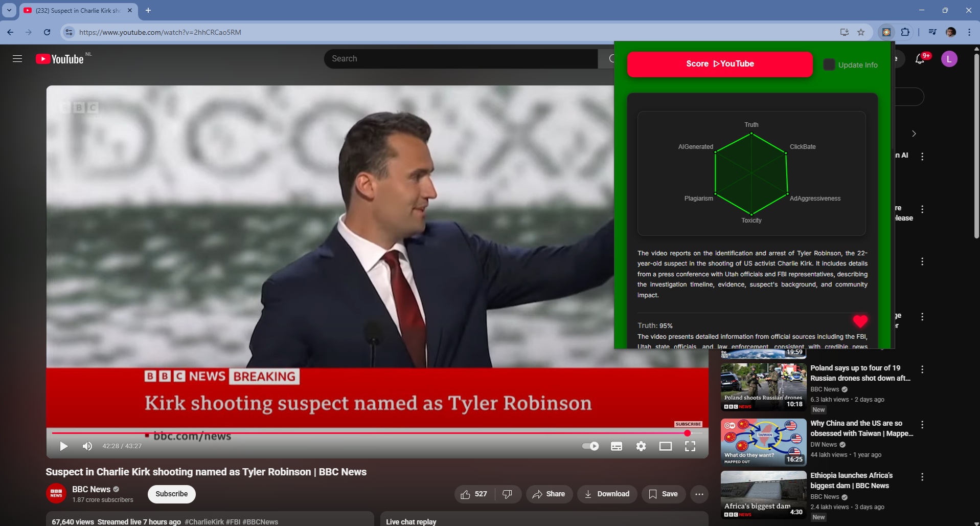Select the Suspect in Charlie Kirk tab
This screenshot has height=526, width=980.
pos(78,10)
